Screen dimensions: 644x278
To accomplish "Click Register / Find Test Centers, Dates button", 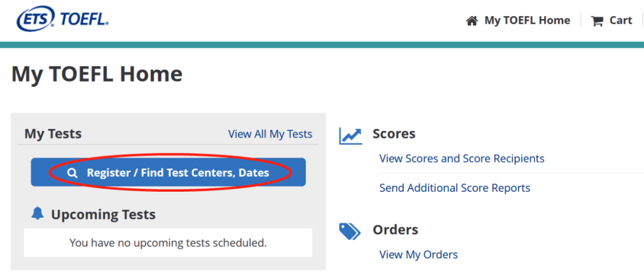I will (x=168, y=172).
